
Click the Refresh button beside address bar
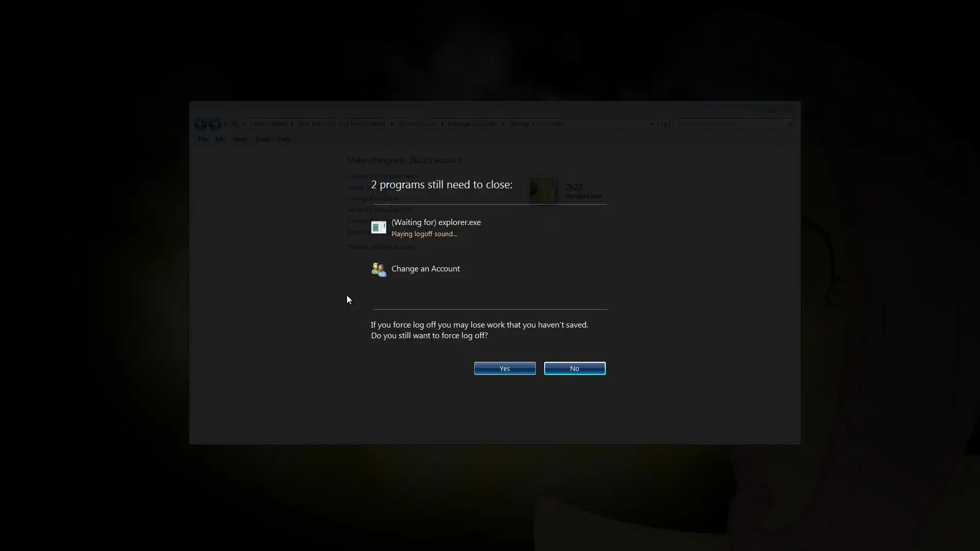pos(664,124)
